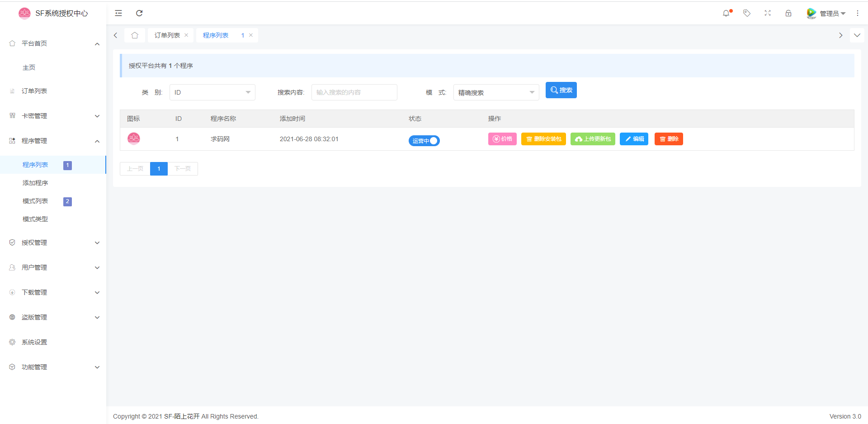
Task: Enter fullscreen with the expand icon
Action: point(768,13)
